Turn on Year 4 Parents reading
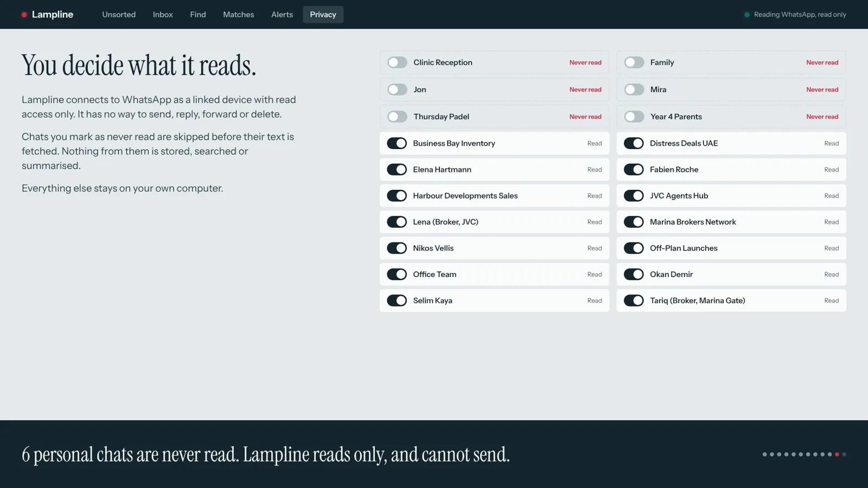The height and width of the screenshot is (488, 868). coord(634,117)
